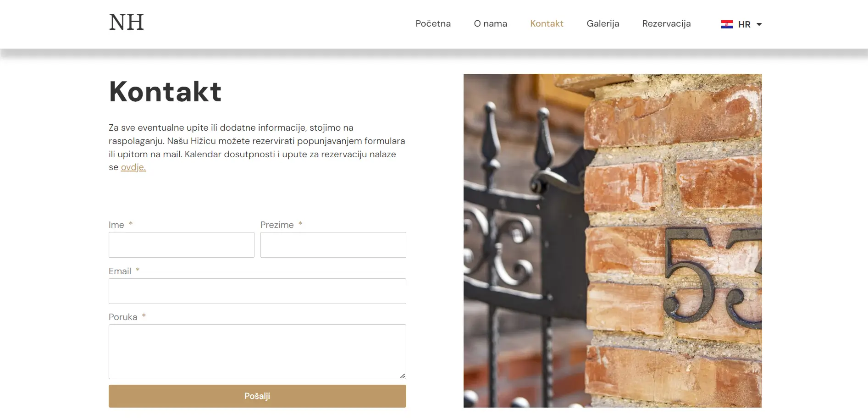Follow the ovdje link
The image size is (868, 420).
click(133, 167)
